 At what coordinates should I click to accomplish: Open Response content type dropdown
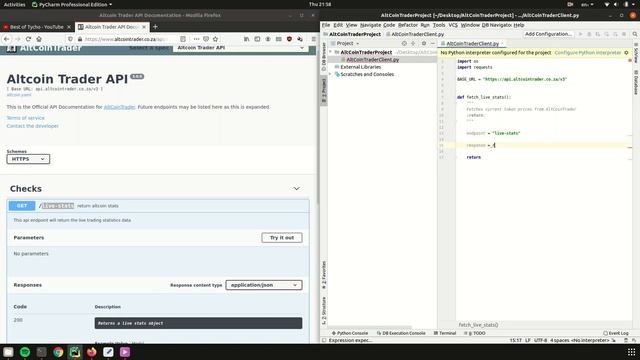(264, 285)
